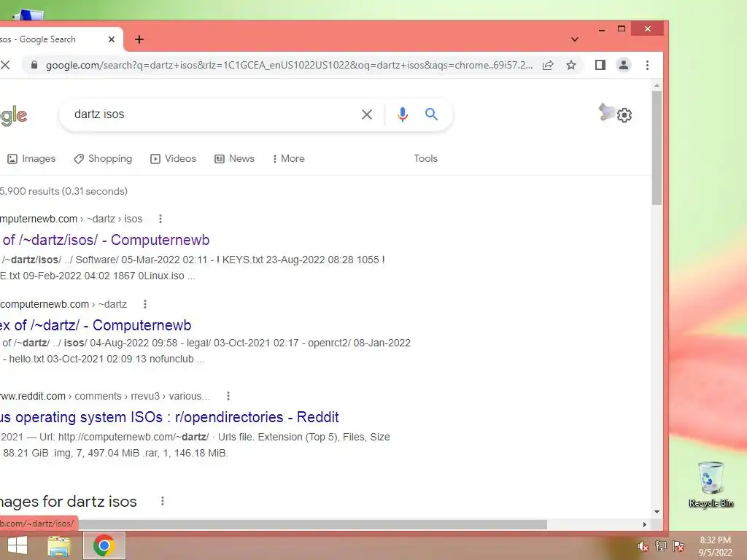Viewport: 747px width, 560px height.
Task: Open network tray icon
Action: (661, 546)
